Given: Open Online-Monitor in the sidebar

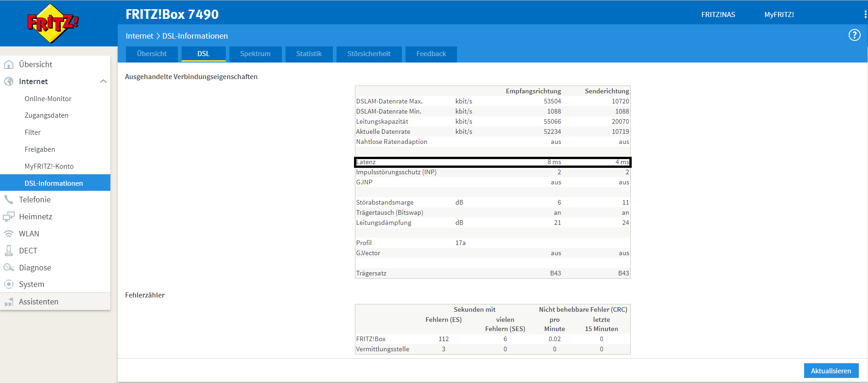Looking at the screenshot, I should 48,99.
